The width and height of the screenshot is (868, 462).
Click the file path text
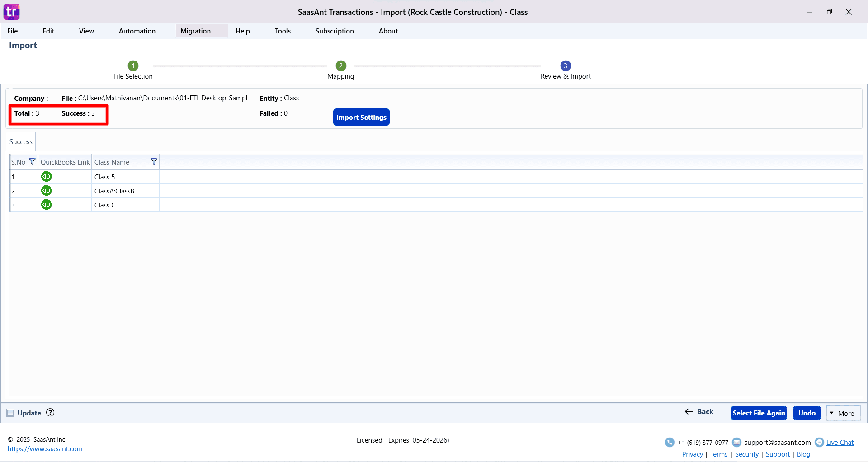pos(163,98)
